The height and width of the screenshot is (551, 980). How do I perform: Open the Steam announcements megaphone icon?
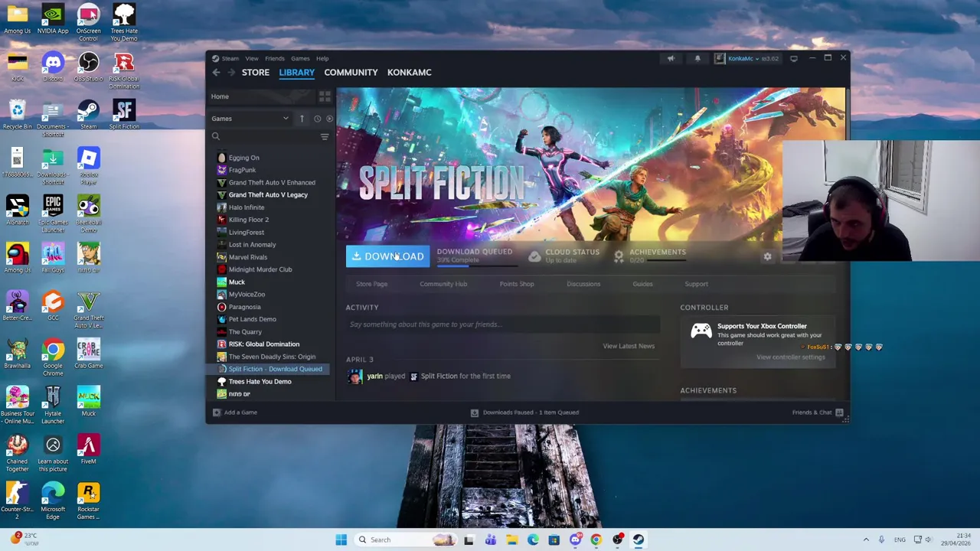(x=671, y=58)
